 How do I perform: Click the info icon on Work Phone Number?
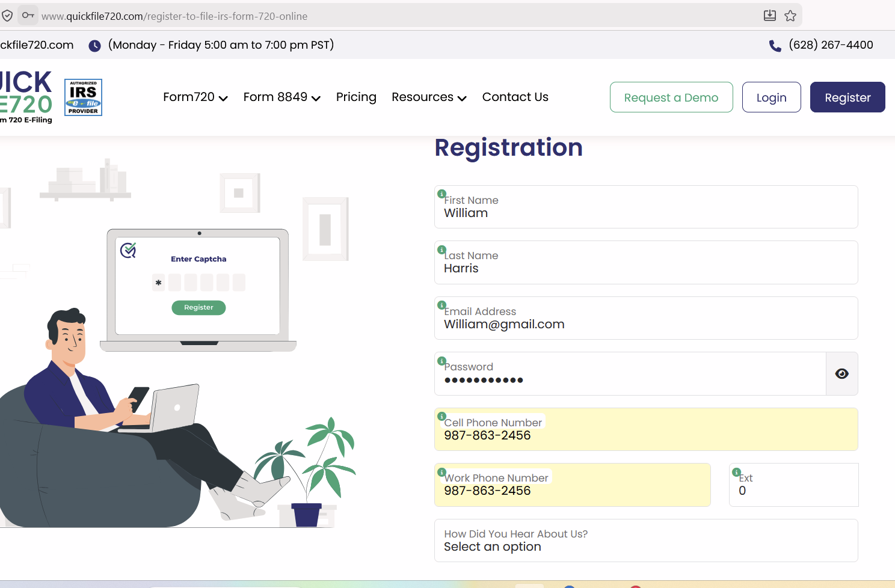441,472
